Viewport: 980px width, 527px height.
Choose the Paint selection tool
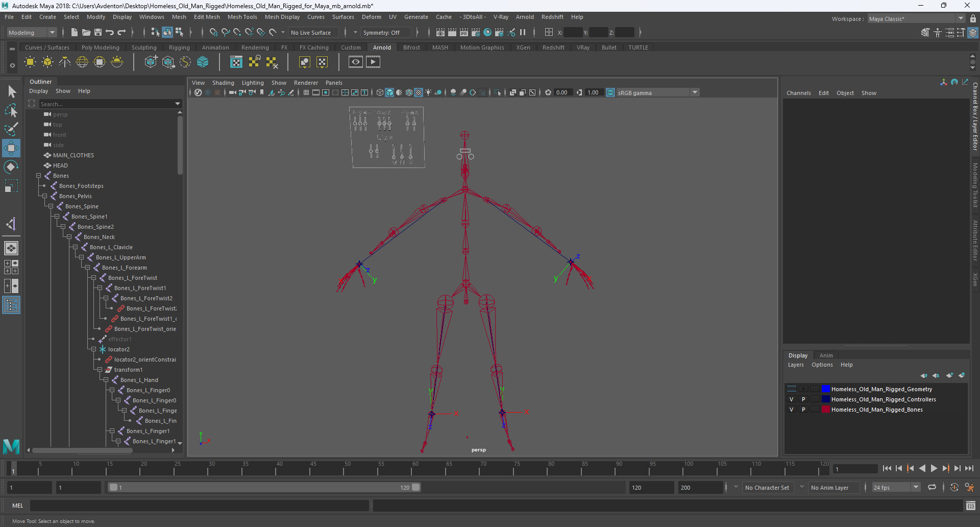pos(11,129)
